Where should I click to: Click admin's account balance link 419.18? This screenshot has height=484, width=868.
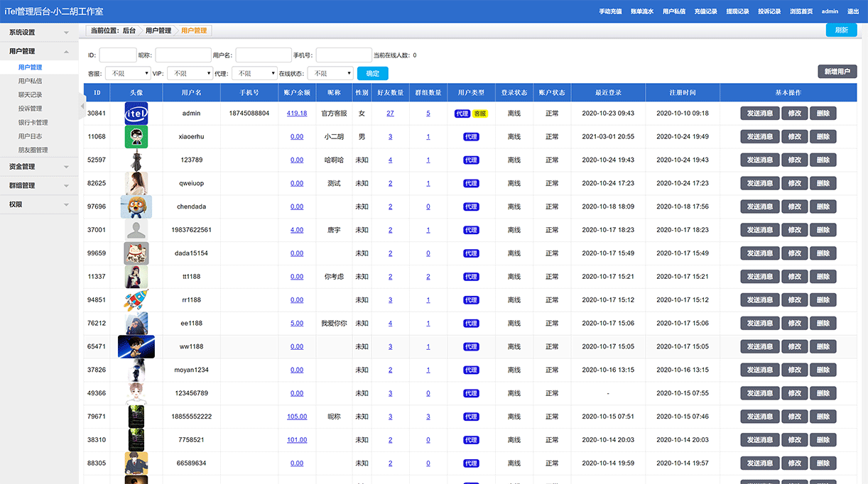click(297, 114)
